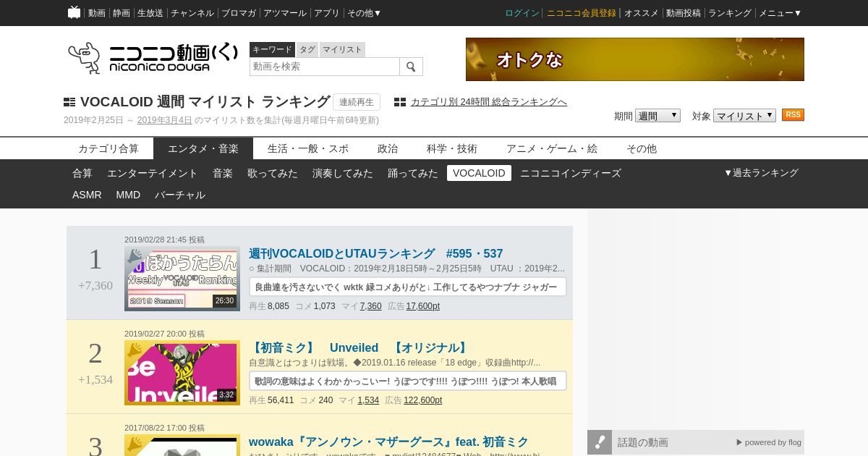Viewport: 868px width, 456px height.
Task: Click 122,600pt advertisement points link
Action: (x=423, y=400)
